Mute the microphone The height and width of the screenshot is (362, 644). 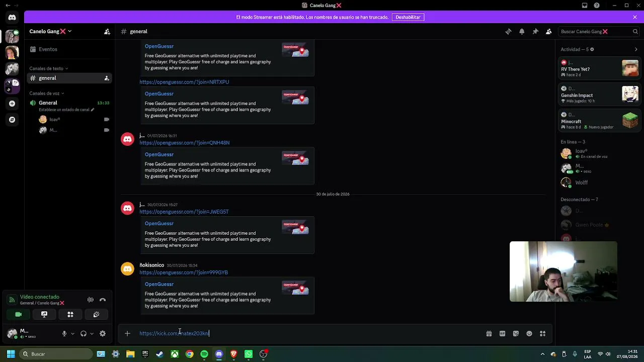tap(64, 334)
